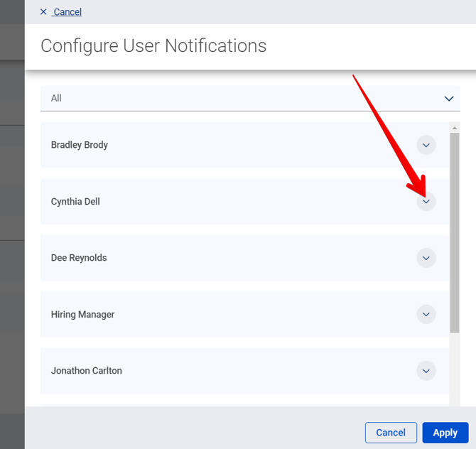Image resolution: width=476 pixels, height=449 pixels.
Task: Select the Bradley Brody name label
Action: click(80, 145)
